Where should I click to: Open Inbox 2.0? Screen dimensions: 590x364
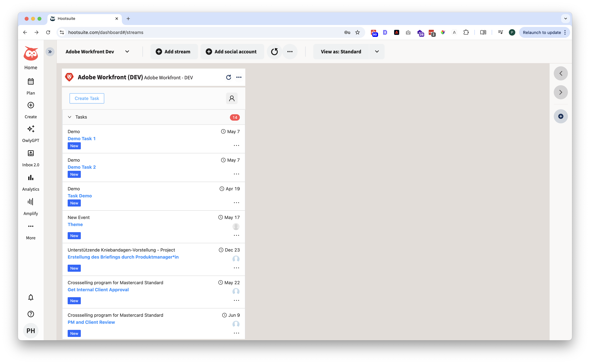[x=31, y=158]
